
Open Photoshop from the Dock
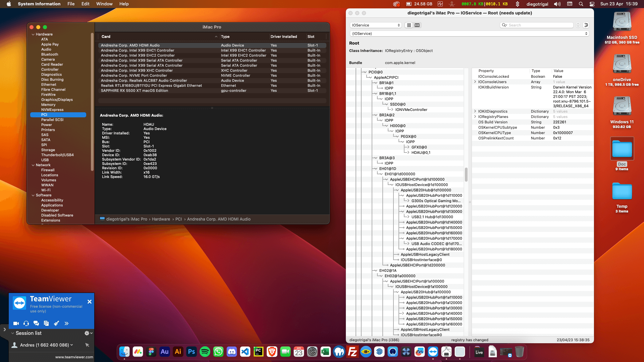tap(192, 352)
